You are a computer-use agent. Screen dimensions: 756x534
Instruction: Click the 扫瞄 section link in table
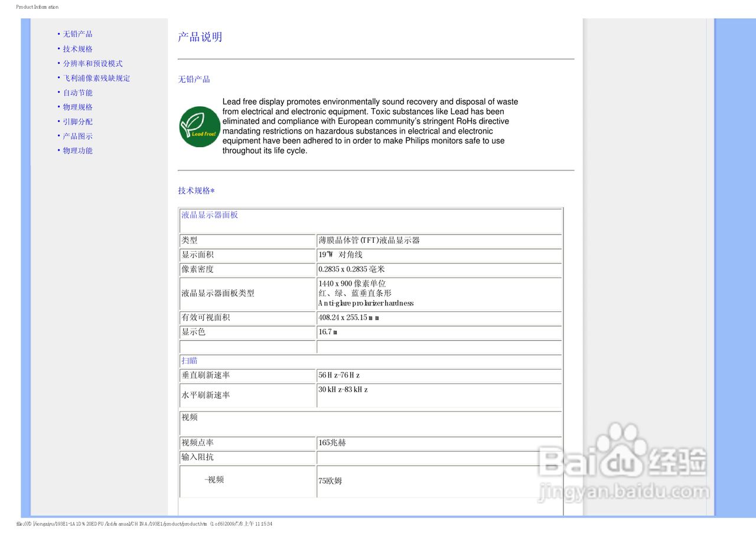pyautogui.click(x=188, y=360)
